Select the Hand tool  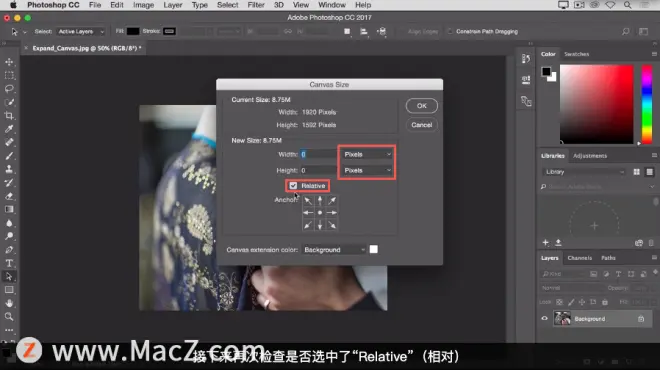(x=9, y=303)
